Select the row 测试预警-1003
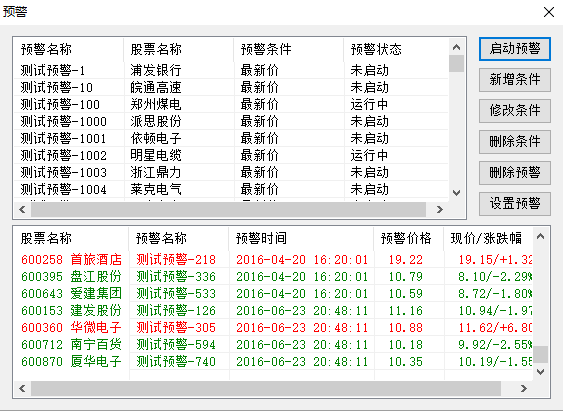This screenshot has width=563, height=411. pyautogui.click(x=231, y=173)
